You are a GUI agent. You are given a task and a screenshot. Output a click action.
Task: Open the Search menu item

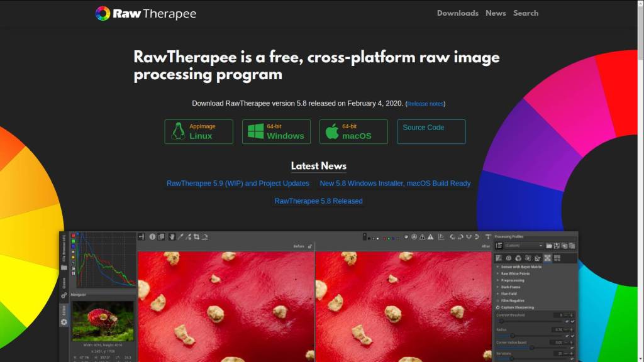[526, 13]
